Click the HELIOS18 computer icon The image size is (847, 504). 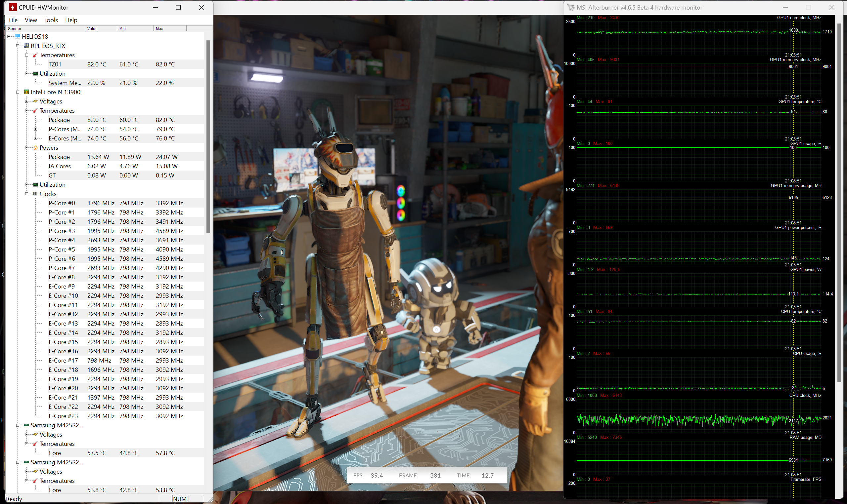[18, 36]
